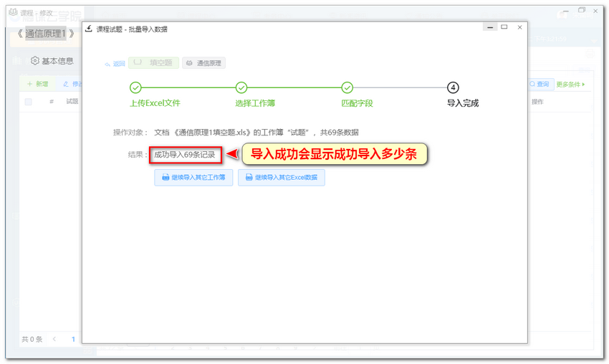The height and width of the screenshot is (364, 609).
Task: Open 基本信息 gear in background window
Action: tap(35, 61)
